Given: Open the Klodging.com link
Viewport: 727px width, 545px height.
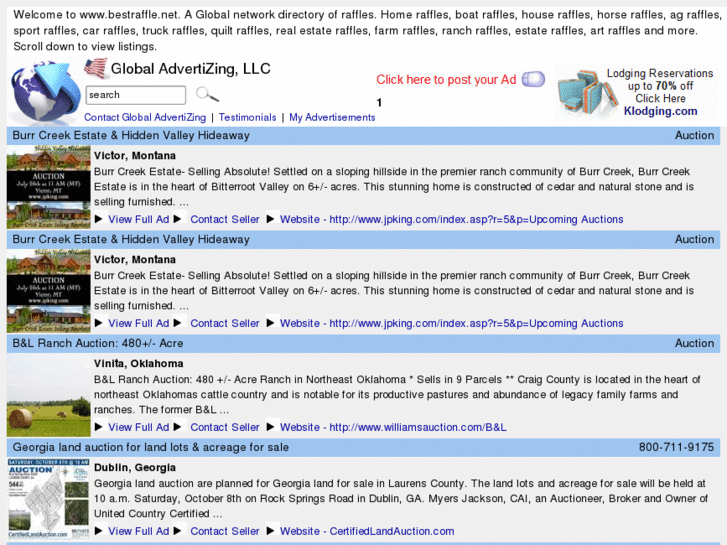Looking at the screenshot, I should pos(660,111).
